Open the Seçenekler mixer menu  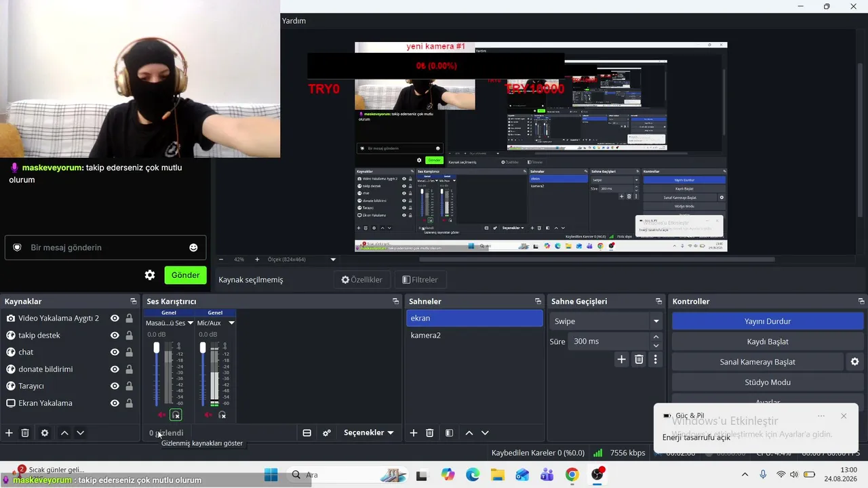[x=368, y=433]
